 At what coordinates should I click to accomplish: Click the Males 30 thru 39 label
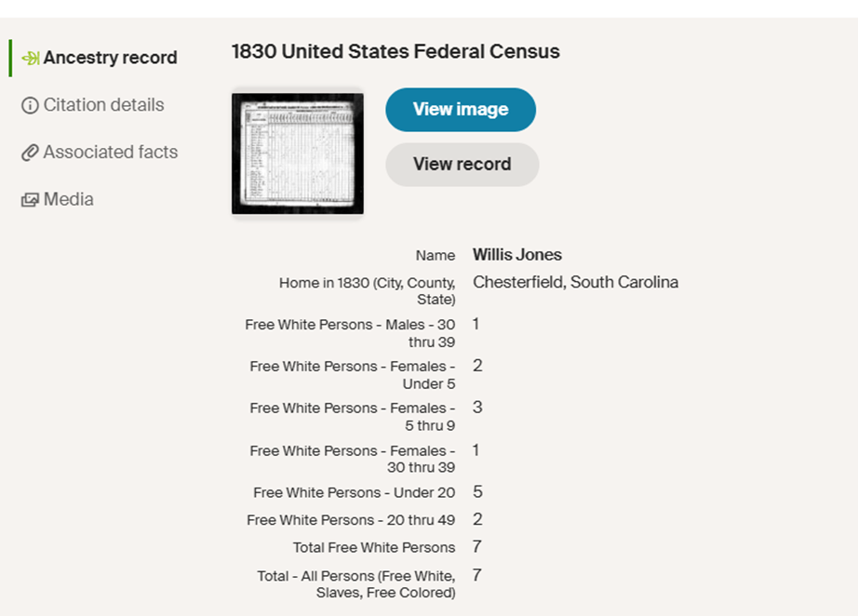pos(350,333)
